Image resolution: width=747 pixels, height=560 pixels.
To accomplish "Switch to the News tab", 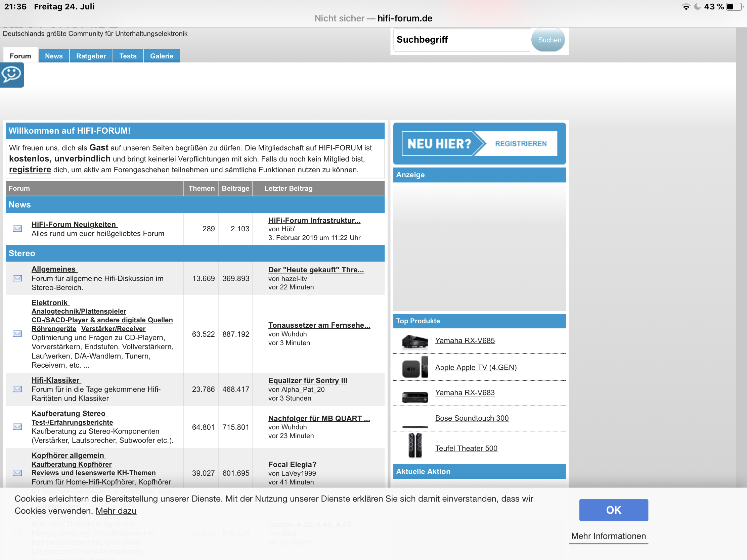I will (x=54, y=56).
